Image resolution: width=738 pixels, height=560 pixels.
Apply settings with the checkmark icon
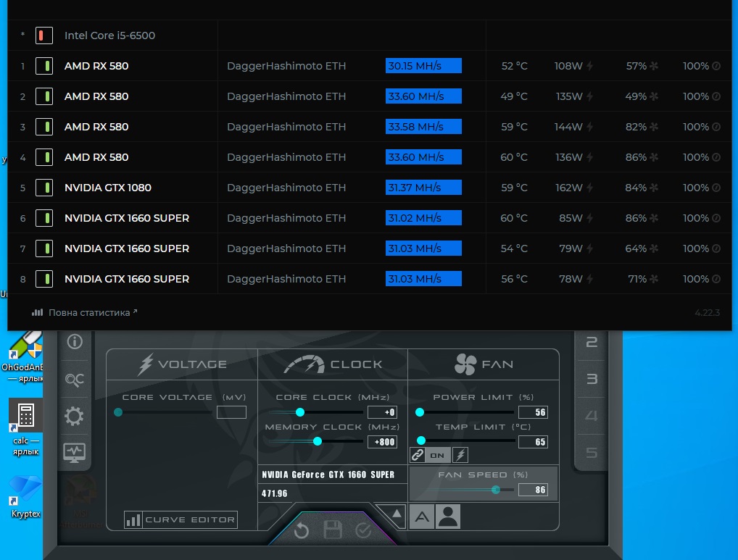click(363, 530)
